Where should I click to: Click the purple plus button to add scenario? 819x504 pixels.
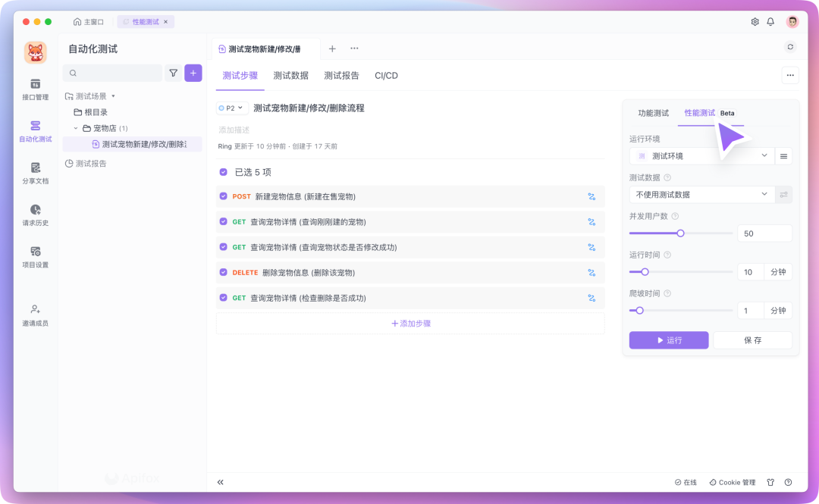[193, 73]
